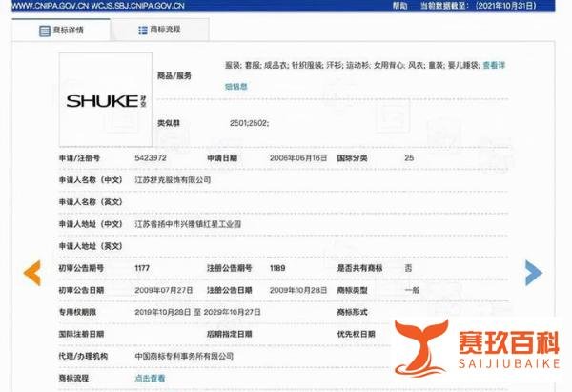Go to next trademark with blue arrow
This screenshot has height=392, width=572.
click(x=534, y=273)
